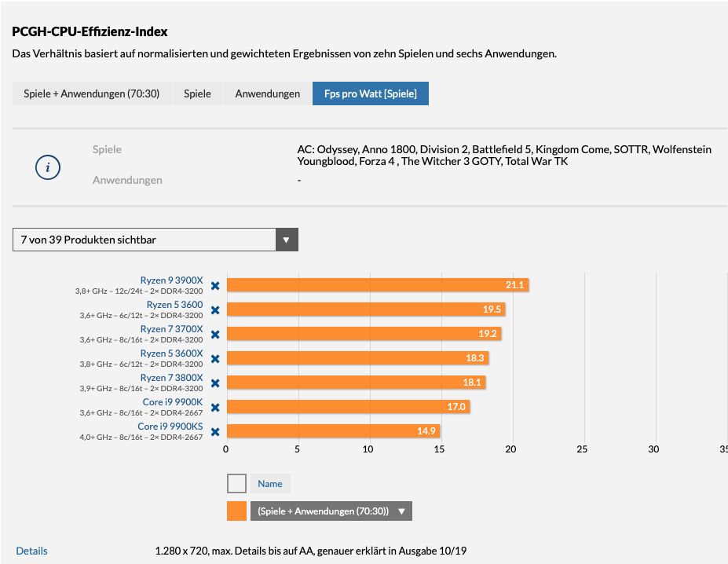Screen dimensions: 728x564
Task: Click the 'Spiele' label in the info panel
Action: pos(107,149)
